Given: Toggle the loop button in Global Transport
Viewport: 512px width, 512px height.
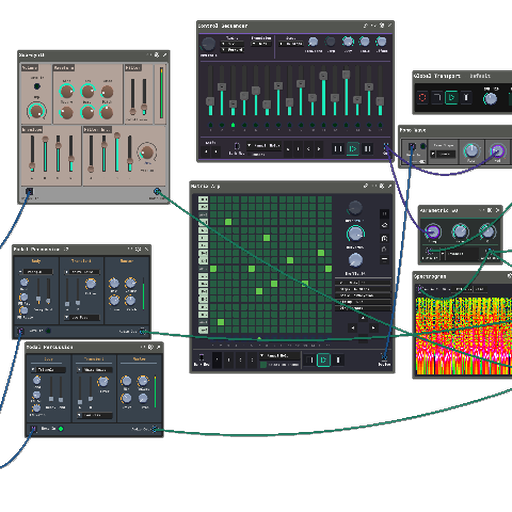Looking at the screenshot, I should [x=437, y=98].
